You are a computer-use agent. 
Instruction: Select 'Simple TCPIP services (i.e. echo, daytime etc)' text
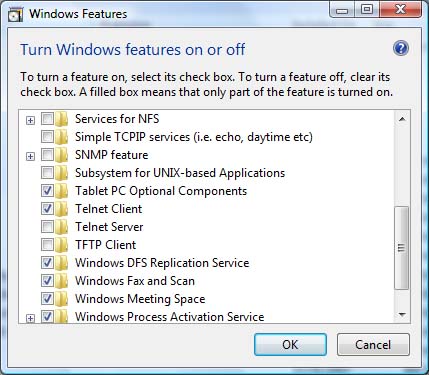[x=194, y=137]
